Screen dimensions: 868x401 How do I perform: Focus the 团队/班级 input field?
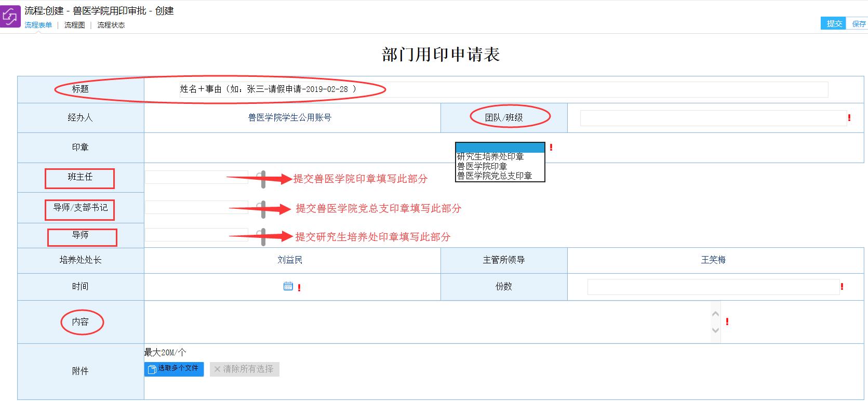(x=713, y=118)
